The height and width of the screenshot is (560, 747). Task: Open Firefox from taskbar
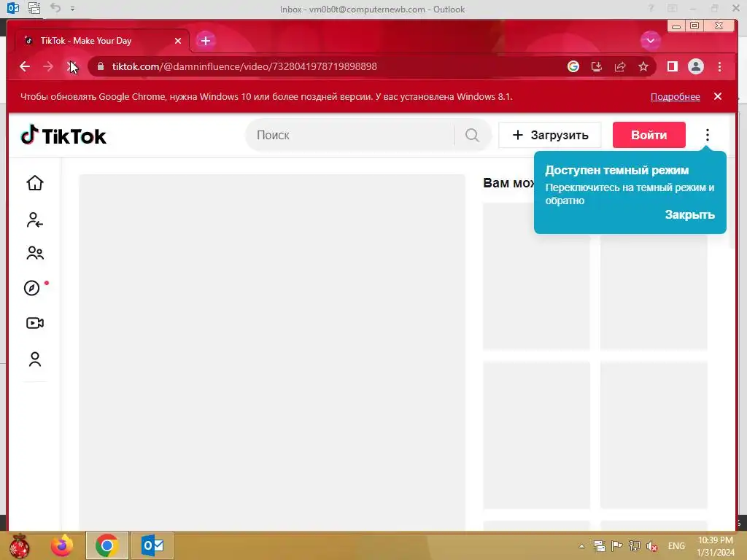point(63,545)
